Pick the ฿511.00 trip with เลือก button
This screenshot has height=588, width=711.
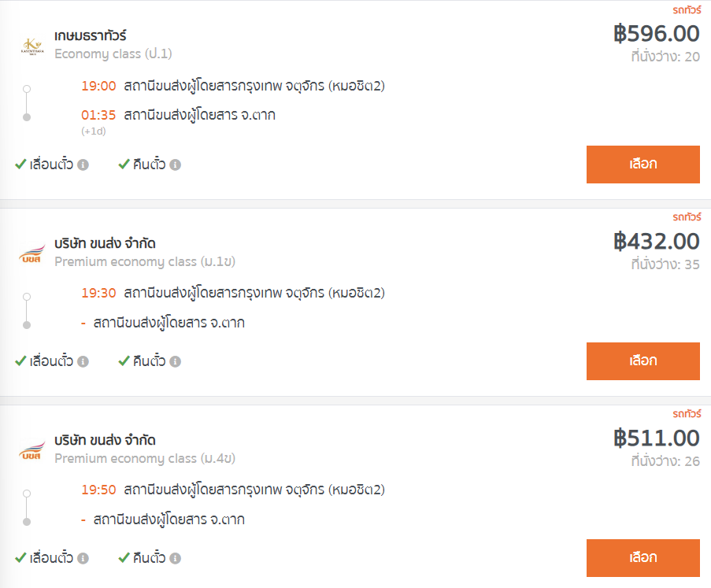coord(643,558)
